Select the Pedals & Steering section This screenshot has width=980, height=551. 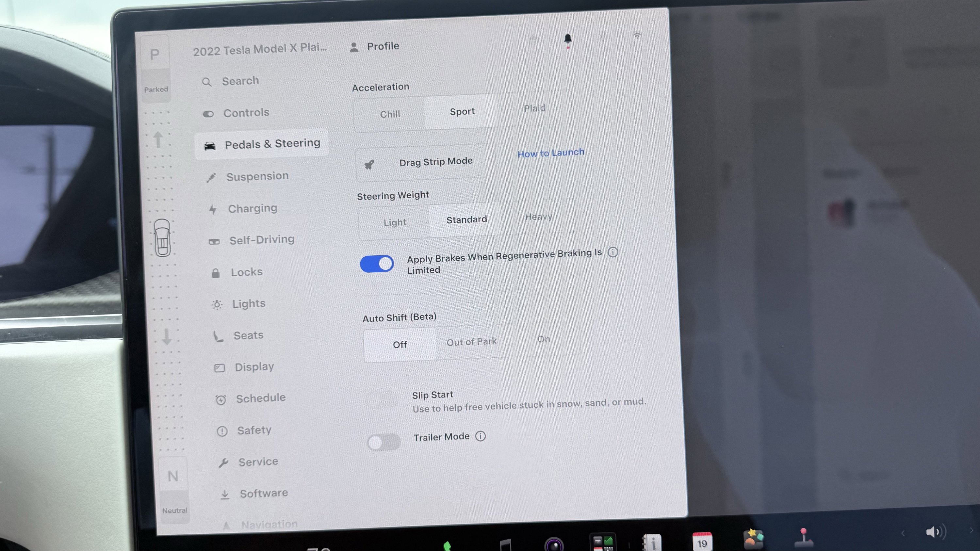tap(261, 144)
